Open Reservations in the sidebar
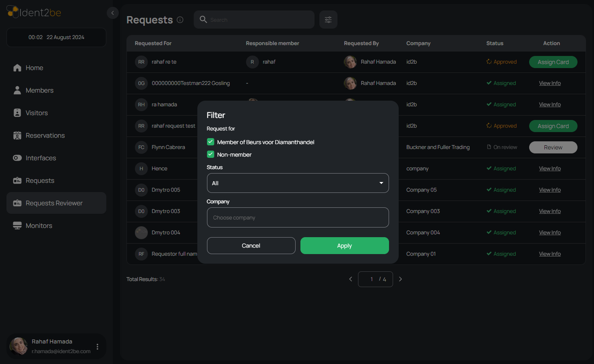The height and width of the screenshot is (364, 594). click(x=56, y=135)
